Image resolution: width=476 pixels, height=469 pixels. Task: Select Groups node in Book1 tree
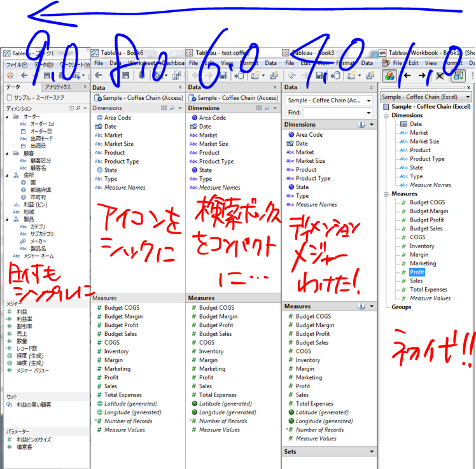(402, 307)
